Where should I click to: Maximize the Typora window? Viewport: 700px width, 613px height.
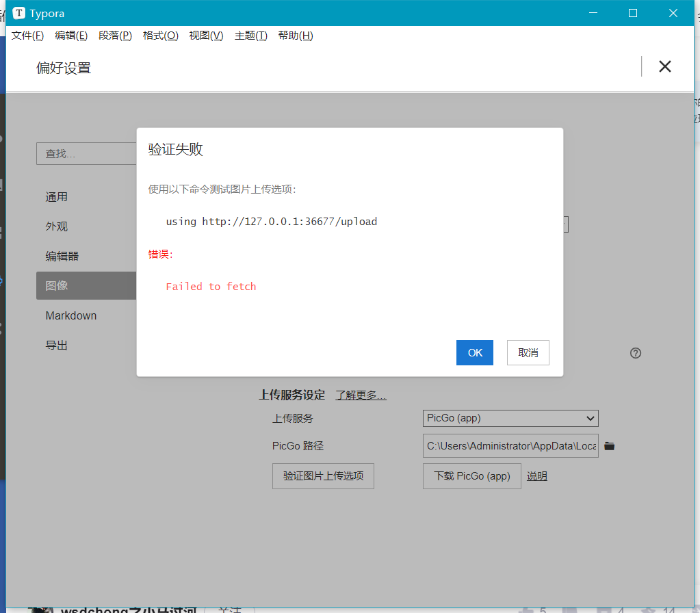pyautogui.click(x=632, y=13)
